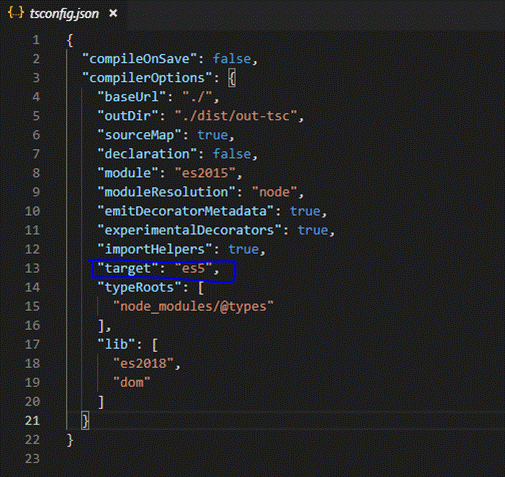Viewport: 505px width, 477px height.
Task: Click line number 1 in the gutter
Action: click(x=36, y=40)
